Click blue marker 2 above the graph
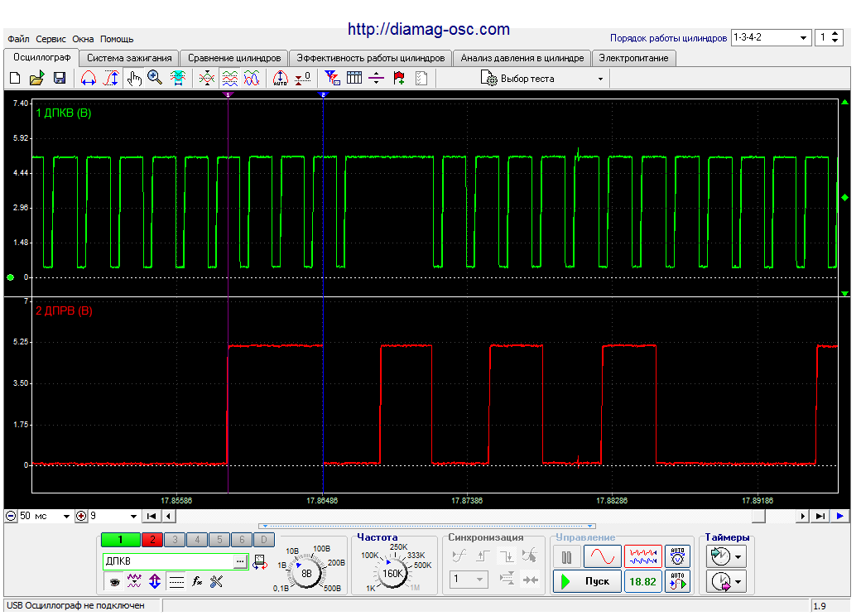The height and width of the screenshot is (616, 861). point(323,94)
